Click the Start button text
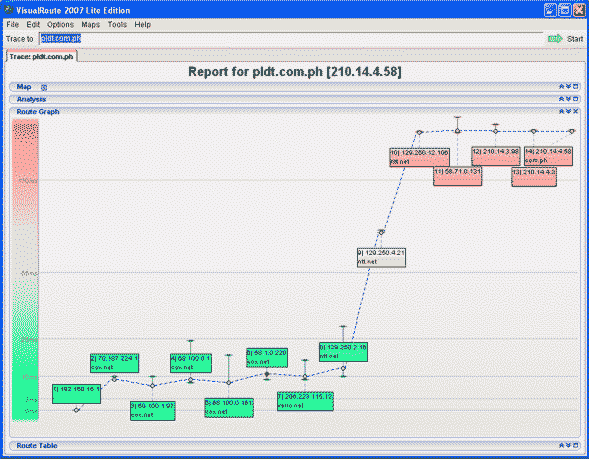This screenshot has width=589, height=460. tap(575, 39)
